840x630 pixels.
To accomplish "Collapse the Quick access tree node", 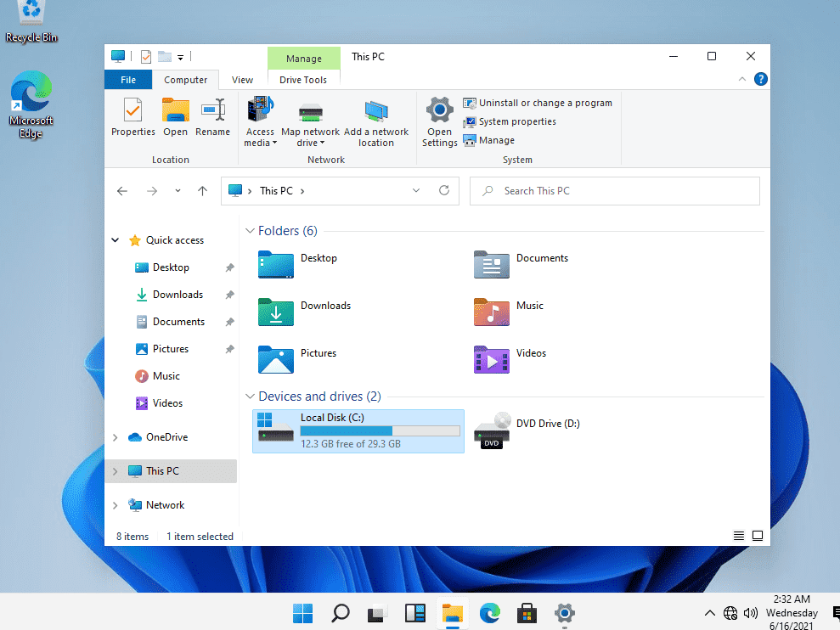I will 116,240.
